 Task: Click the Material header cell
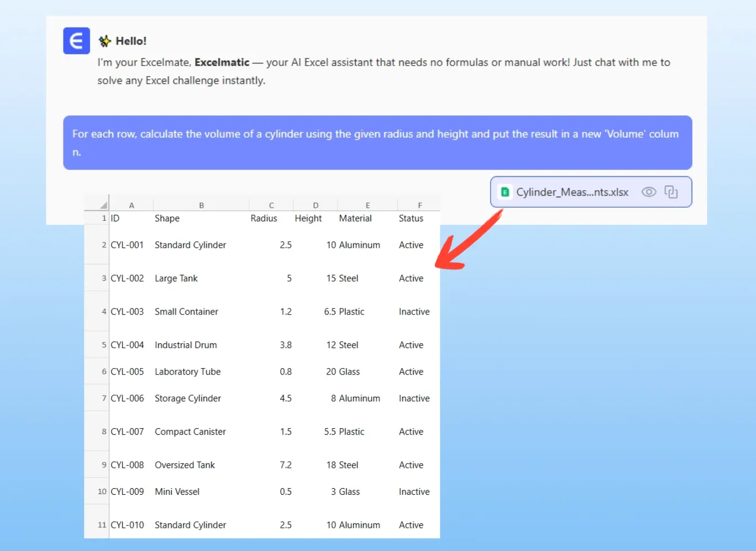pos(355,218)
